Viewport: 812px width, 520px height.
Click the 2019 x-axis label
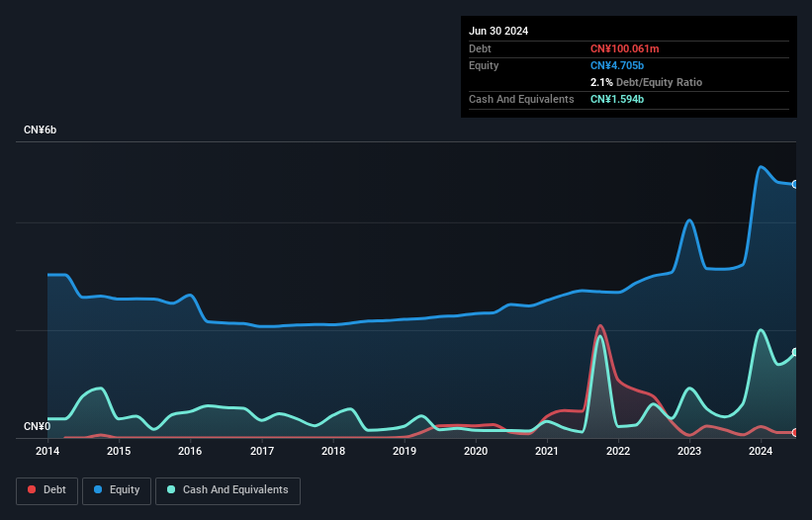click(405, 451)
